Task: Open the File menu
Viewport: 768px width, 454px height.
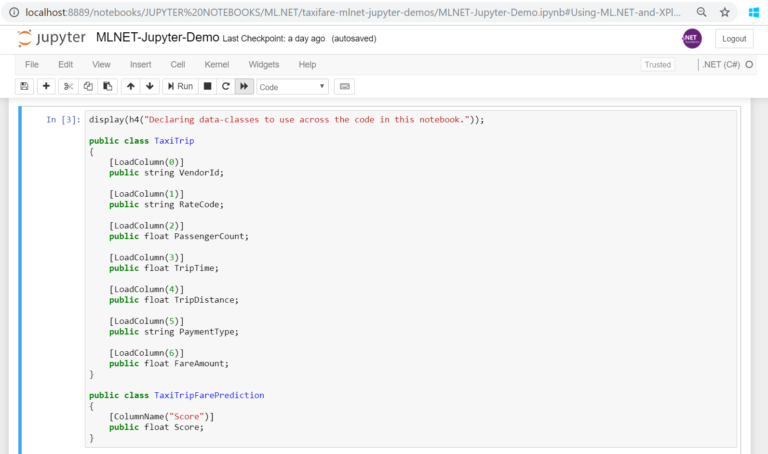Action: (32, 65)
